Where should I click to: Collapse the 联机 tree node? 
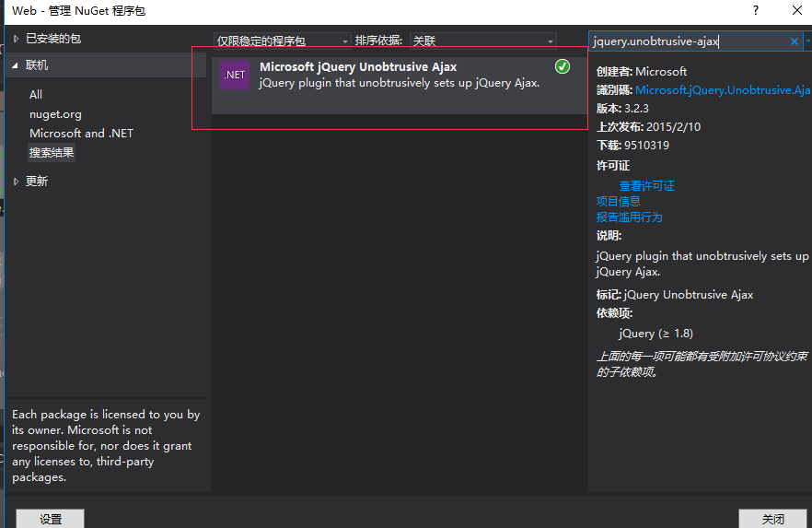pyautogui.click(x=15, y=65)
